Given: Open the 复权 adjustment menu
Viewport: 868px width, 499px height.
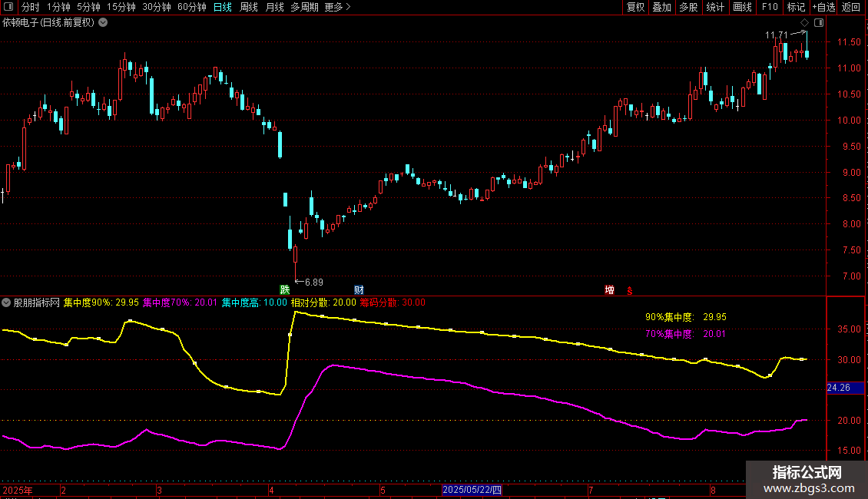Looking at the screenshot, I should [635, 7].
